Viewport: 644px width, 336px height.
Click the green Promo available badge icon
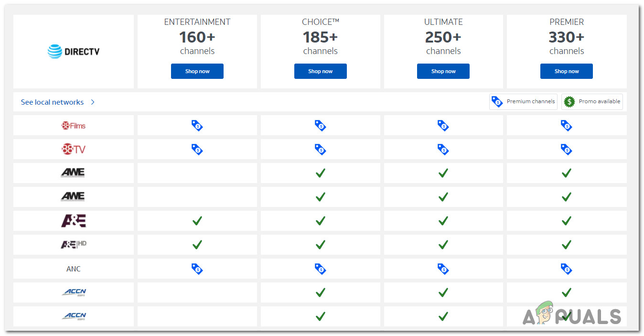(569, 101)
